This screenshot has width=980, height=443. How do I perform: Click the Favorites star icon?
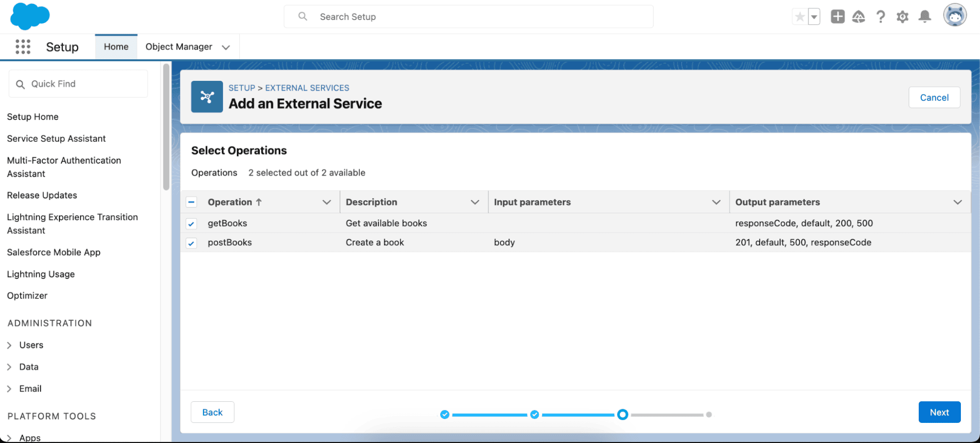[800, 17]
